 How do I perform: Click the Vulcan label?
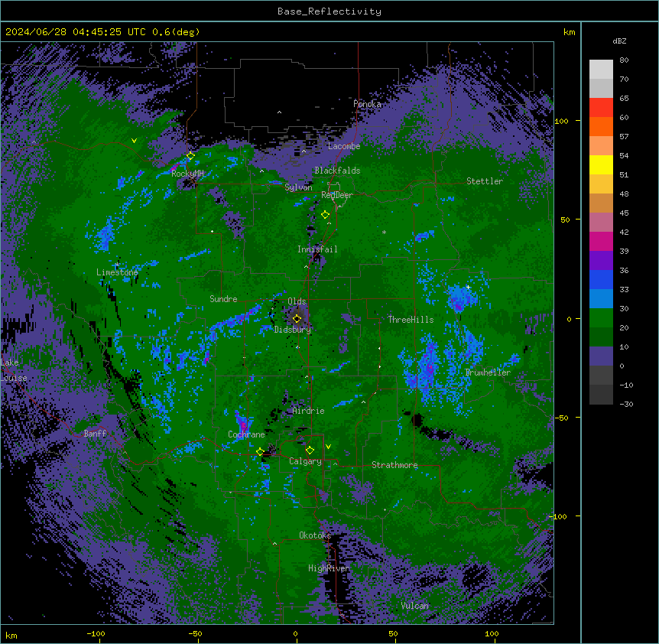pyautogui.click(x=415, y=606)
